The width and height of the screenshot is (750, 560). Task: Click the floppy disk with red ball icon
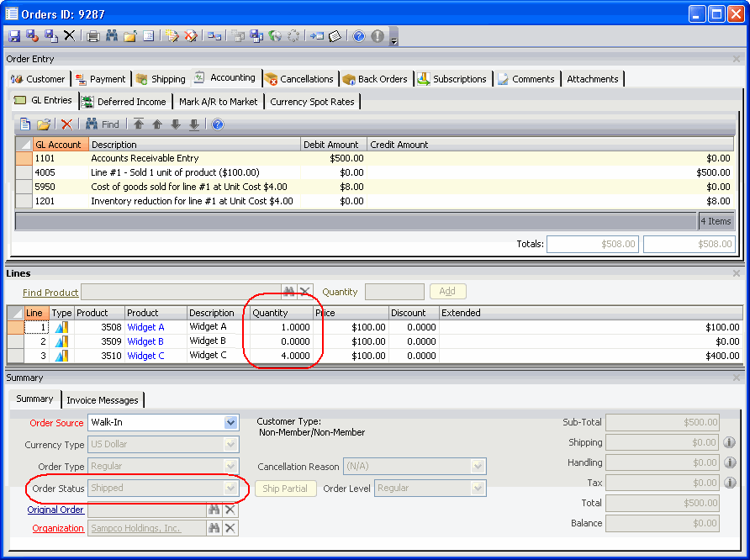[x=33, y=36]
